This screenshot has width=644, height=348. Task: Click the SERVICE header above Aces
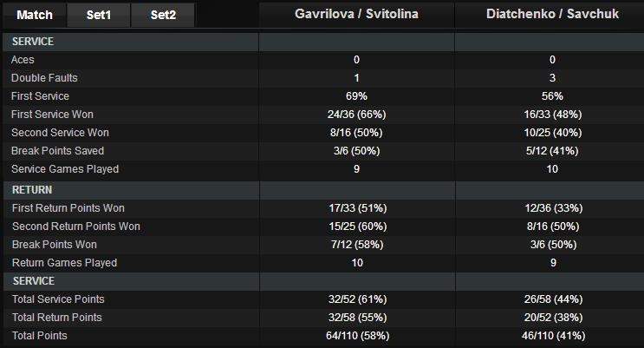(34, 41)
